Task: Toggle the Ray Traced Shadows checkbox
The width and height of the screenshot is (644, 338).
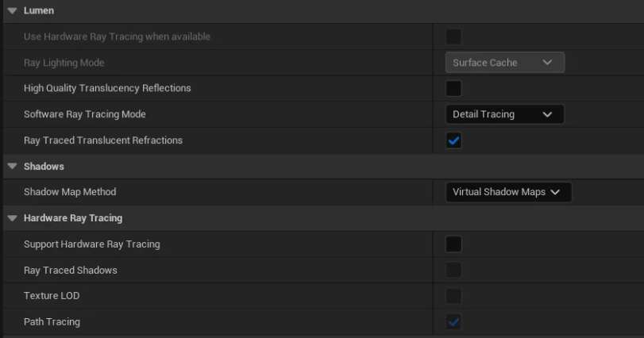Action: [453, 270]
